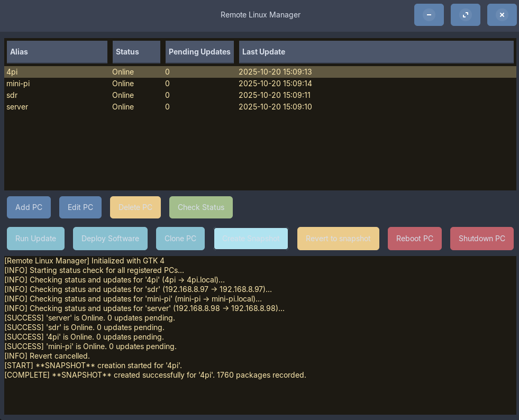
Task: Click the Shutdown PC button
Action: click(x=481, y=239)
